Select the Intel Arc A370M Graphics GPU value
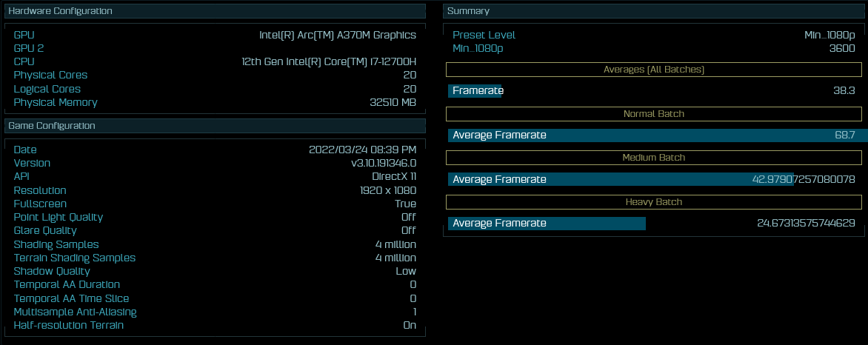This screenshot has height=345, width=868. pyautogui.click(x=337, y=35)
